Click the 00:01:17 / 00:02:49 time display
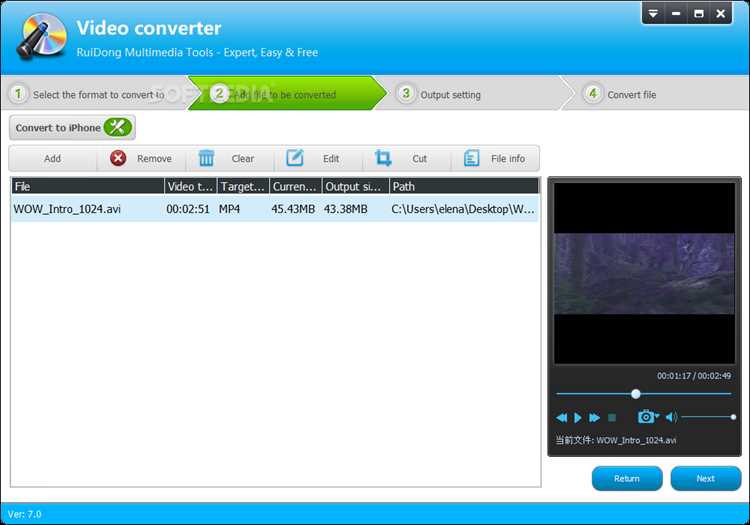 click(x=694, y=376)
